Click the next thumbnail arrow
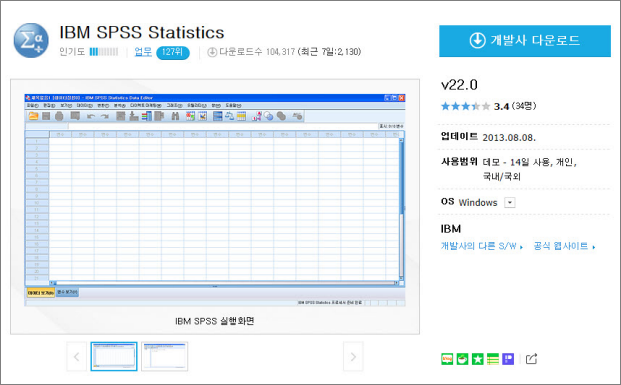The image size is (621, 385). point(353,356)
